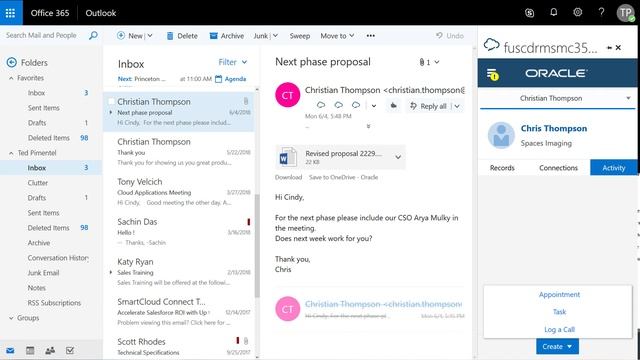Open the TP account avatar

(x=625, y=13)
